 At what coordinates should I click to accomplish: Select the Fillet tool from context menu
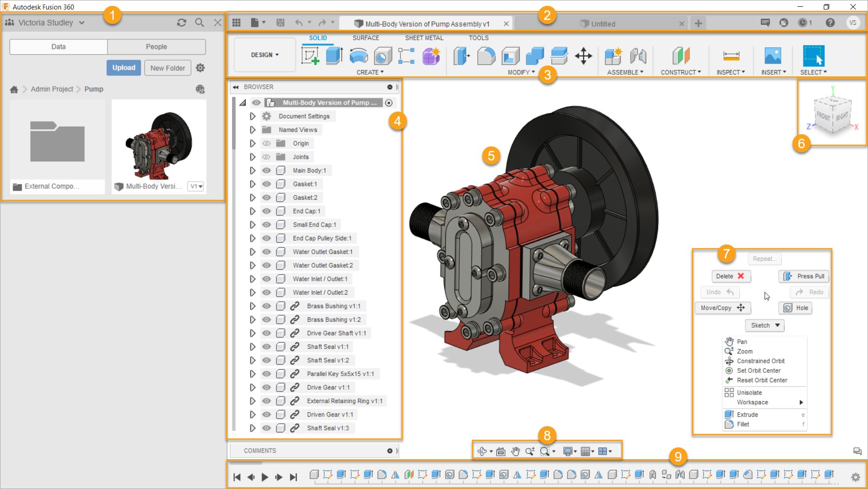(743, 424)
